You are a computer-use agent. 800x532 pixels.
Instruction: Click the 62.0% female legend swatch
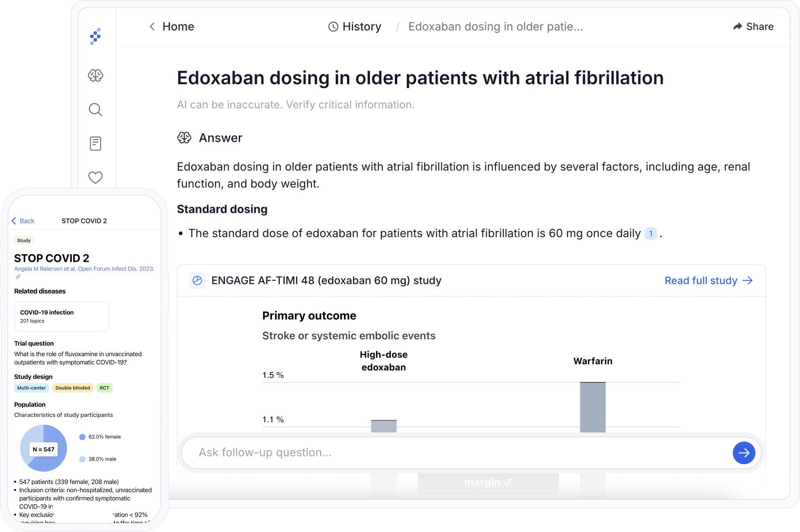pos(82,437)
